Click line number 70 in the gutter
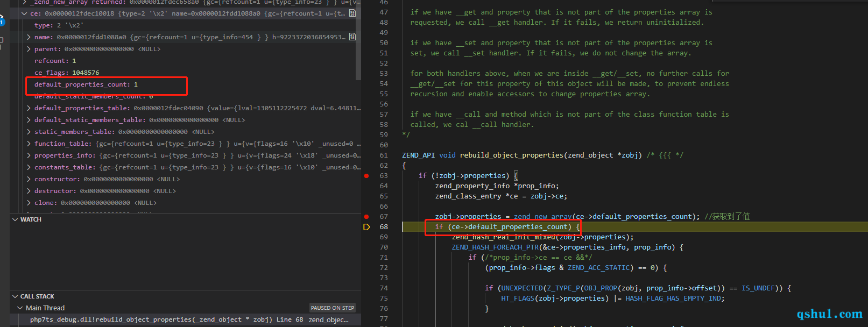This screenshot has width=868, height=327. pyautogui.click(x=384, y=247)
